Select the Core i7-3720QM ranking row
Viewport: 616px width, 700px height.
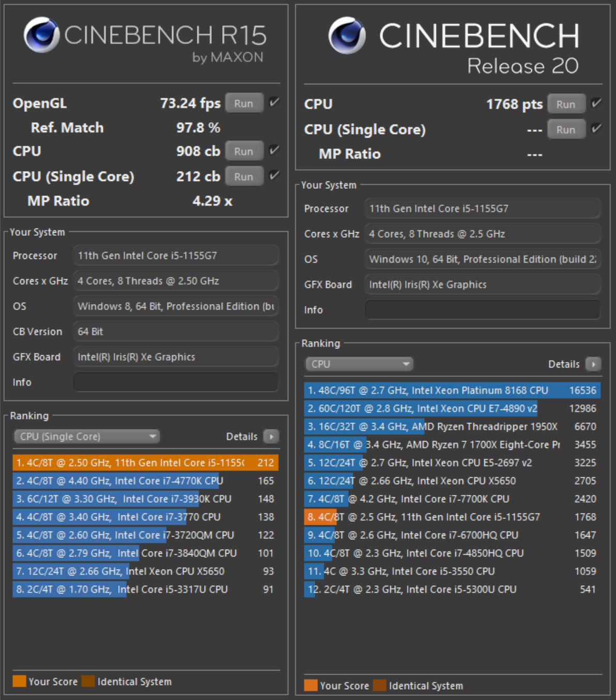click(x=146, y=535)
